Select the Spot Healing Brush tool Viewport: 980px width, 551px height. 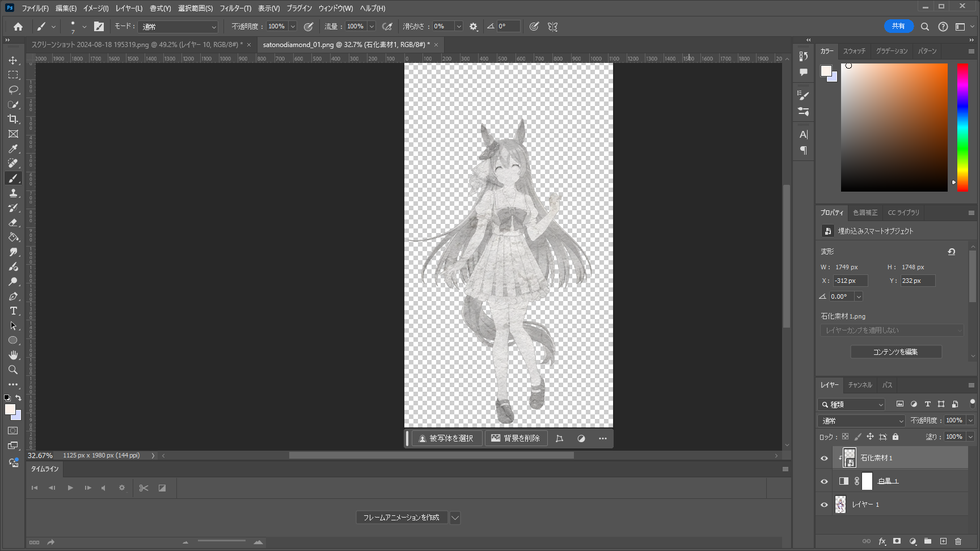[x=13, y=163]
